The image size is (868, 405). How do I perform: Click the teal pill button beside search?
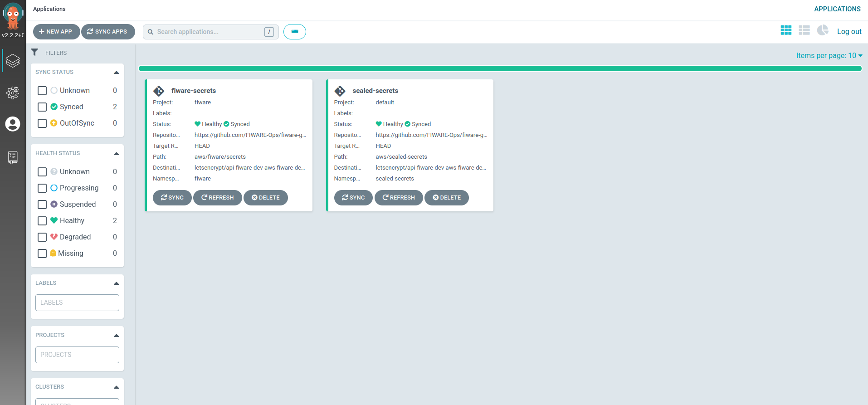click(x=295, y=32)
